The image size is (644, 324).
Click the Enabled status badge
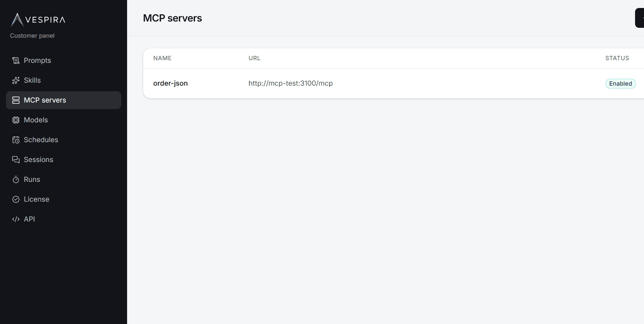[620, 84]
